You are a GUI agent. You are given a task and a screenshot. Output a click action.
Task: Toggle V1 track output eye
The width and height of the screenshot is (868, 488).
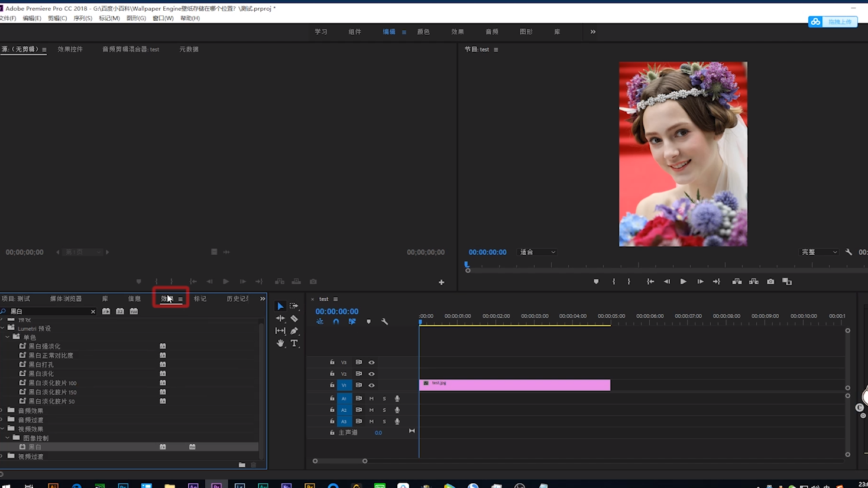click(x=371, y=385)
